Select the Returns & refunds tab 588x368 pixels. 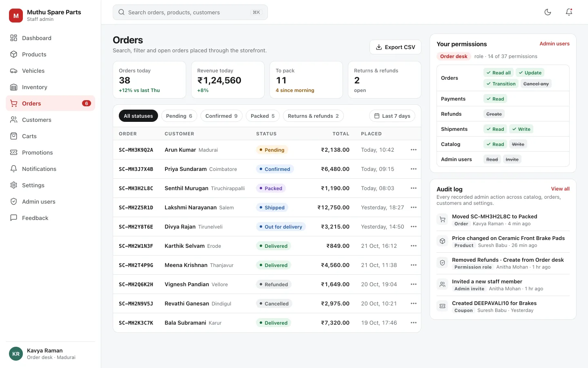pyautogui.click(x=313, y=116)
